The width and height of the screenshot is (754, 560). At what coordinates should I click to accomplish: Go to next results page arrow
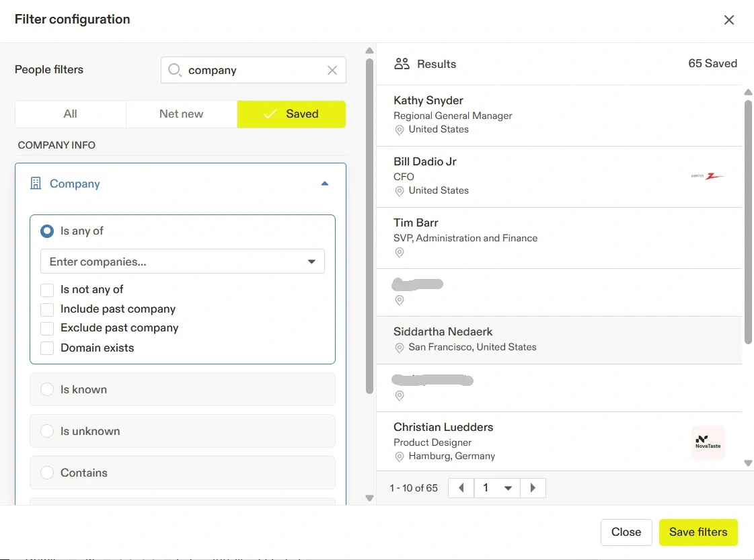click(x=533, y=488)
